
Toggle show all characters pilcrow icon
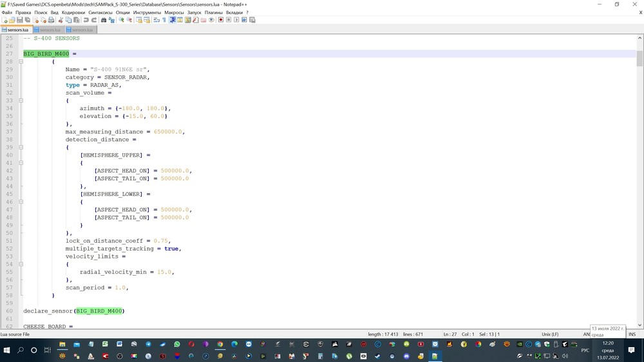[164, 20]
